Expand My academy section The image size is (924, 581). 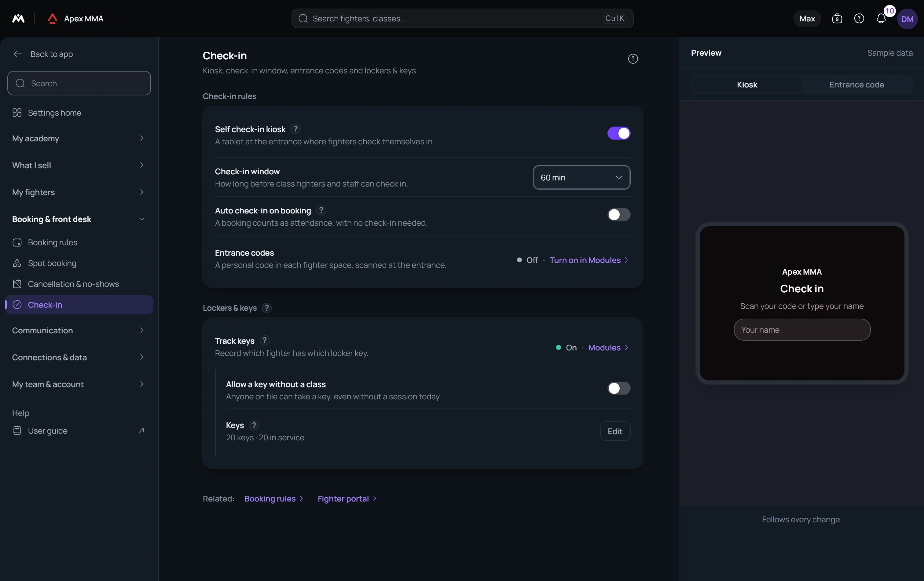79,138
